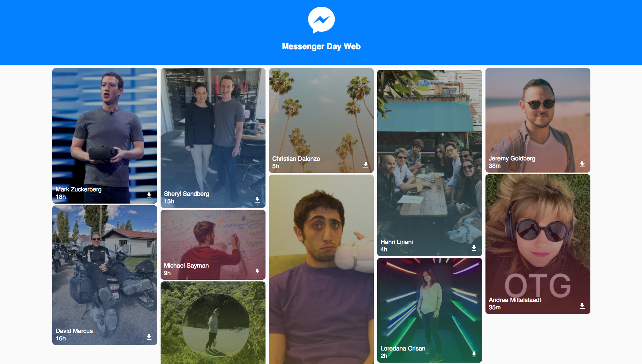Viewport: 642px width, 364px height.
Task: Click the Messenger logo icon
Action: (321, 20)
